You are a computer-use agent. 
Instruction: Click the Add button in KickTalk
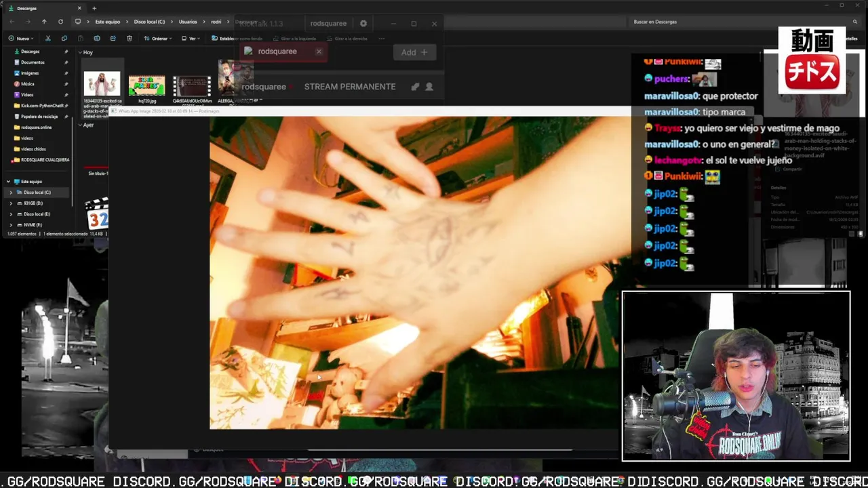click(414, 52)
